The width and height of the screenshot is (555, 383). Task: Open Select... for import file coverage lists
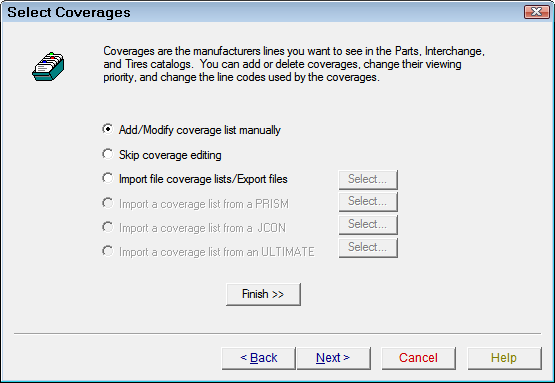(368, 179)
